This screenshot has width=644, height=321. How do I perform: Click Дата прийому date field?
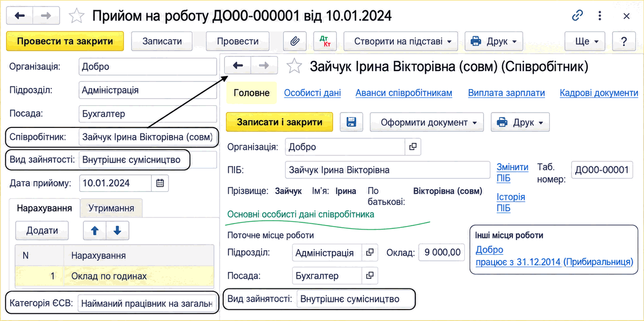click(x=115, y=183)
